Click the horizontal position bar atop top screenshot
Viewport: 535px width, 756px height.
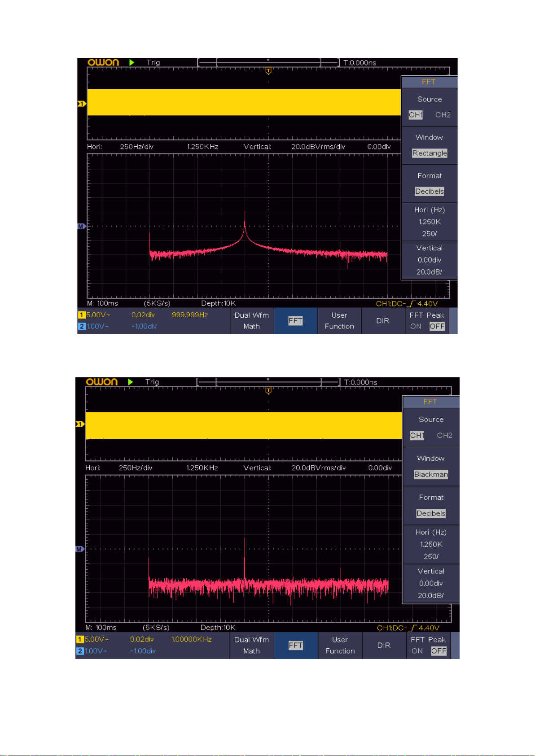click(x=268, y=62)
